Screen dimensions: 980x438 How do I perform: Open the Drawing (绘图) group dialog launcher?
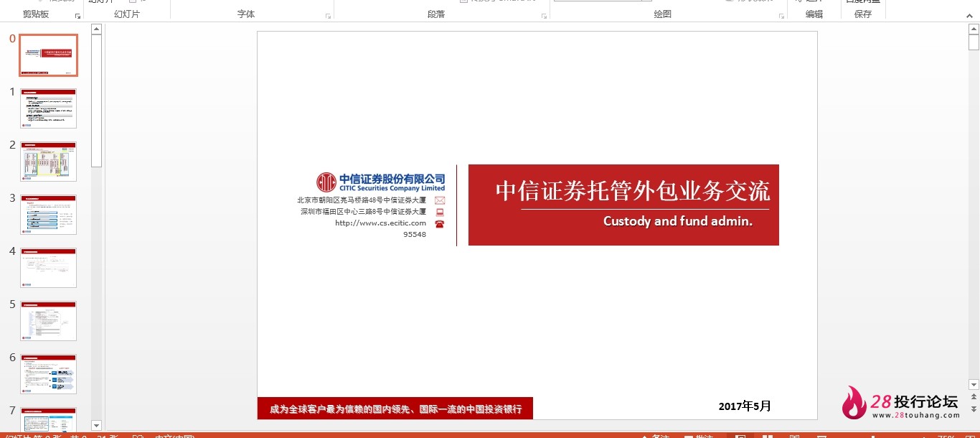click(782, 16)
